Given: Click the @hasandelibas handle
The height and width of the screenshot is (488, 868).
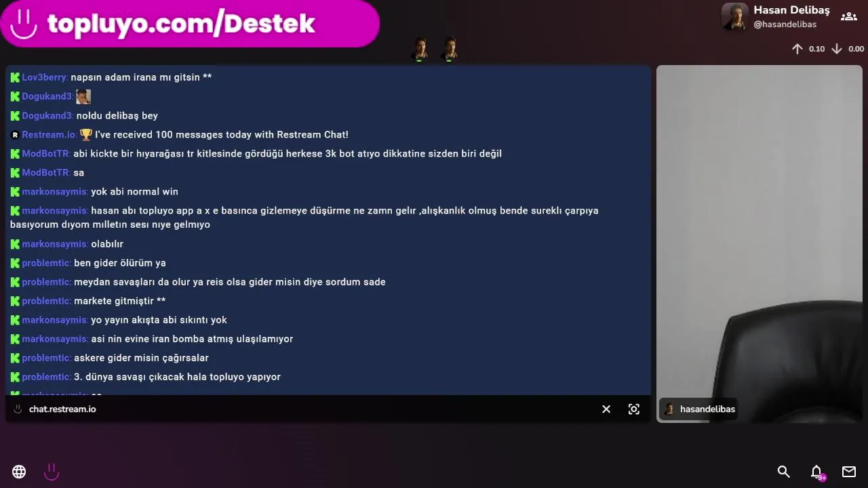Looking at the screenshot, I should (785, 24).
